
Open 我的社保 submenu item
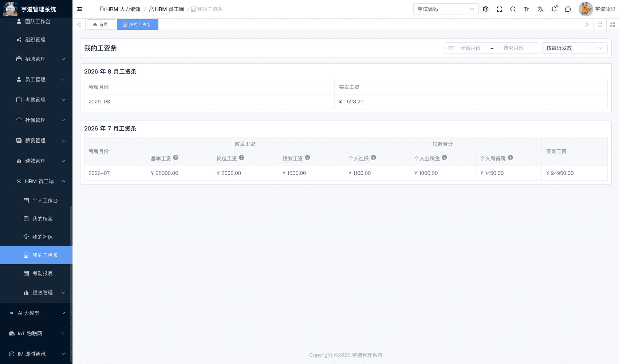coord(36,237)
